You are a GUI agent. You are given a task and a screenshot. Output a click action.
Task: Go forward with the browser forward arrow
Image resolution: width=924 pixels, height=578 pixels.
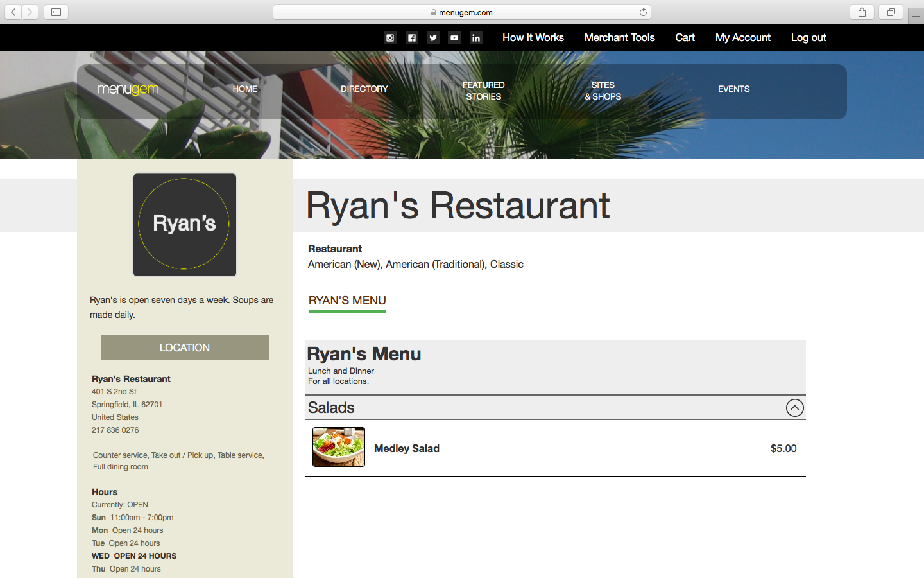point(30,12)
